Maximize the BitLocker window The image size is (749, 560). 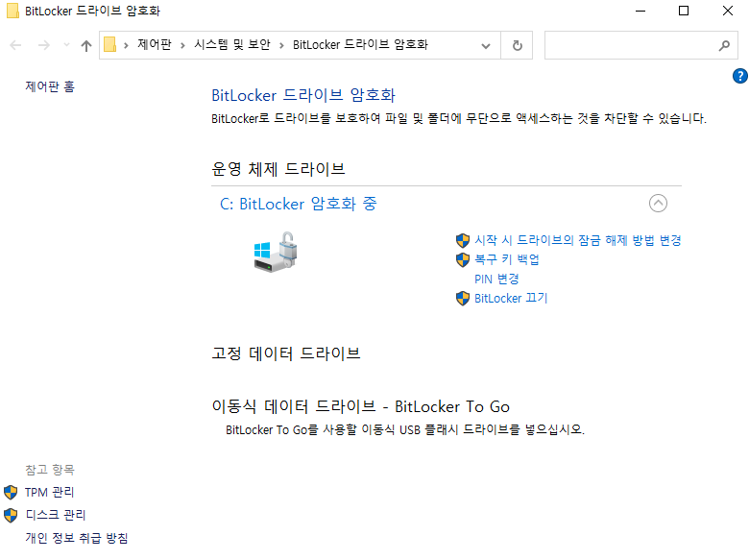(x=684, y=11)
